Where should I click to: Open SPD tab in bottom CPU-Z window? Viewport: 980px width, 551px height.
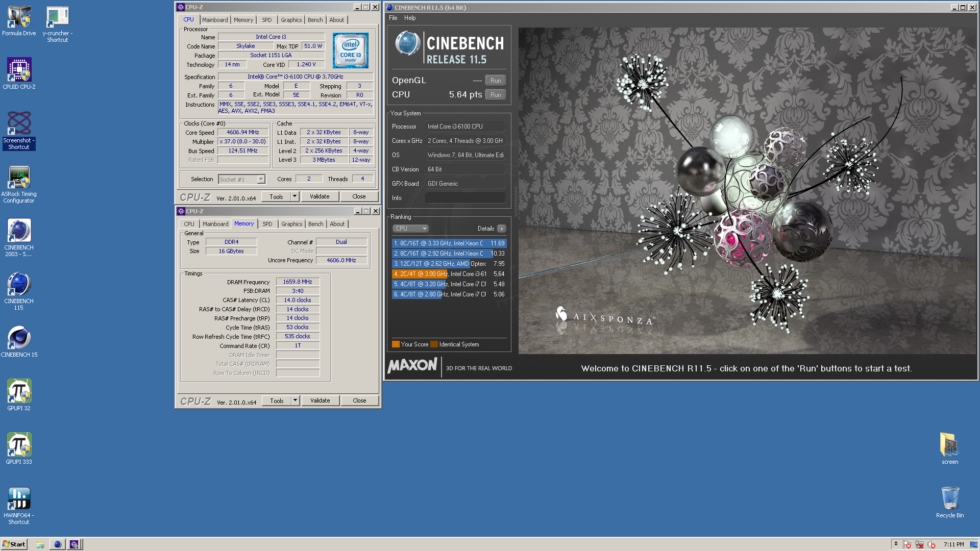pyautogui.click(x=267, y=224)
